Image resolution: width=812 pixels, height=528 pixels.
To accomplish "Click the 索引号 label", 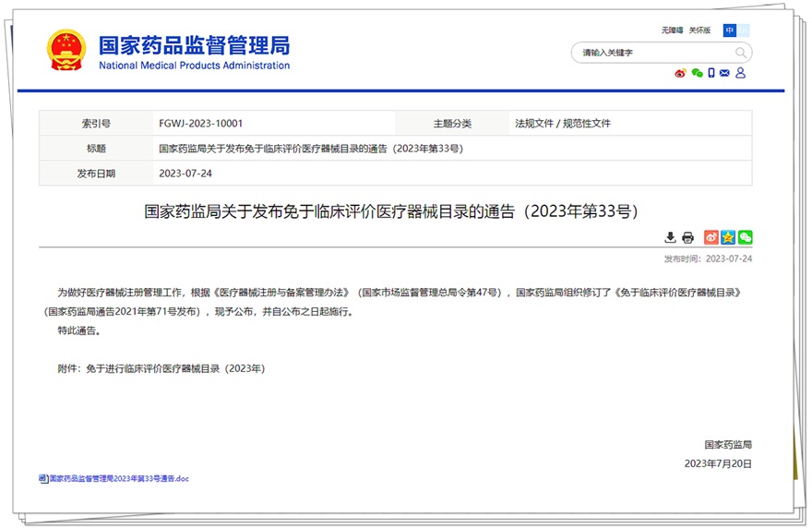I will 96,124.
